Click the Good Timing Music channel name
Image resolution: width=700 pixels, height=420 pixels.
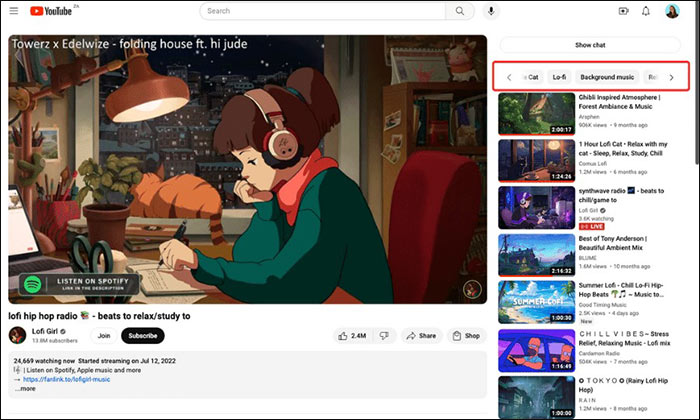click(602, 305)
